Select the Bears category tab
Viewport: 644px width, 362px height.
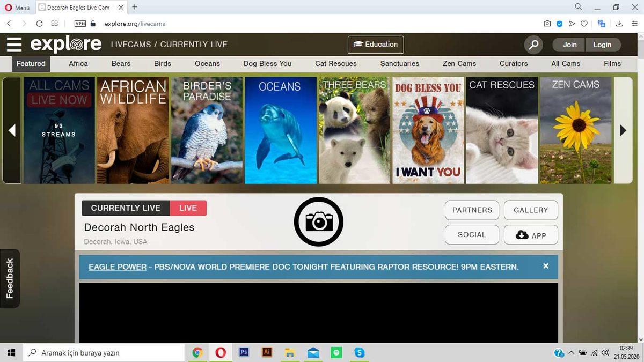pos(121,63)
